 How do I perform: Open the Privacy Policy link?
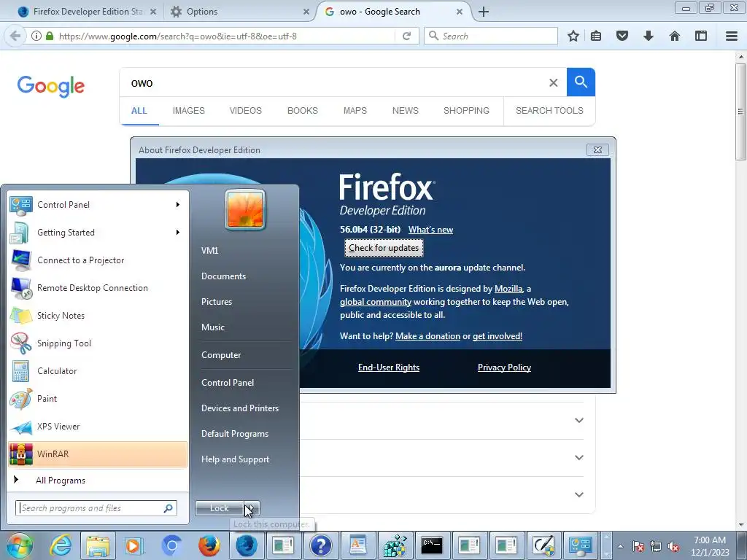point(504,367)
